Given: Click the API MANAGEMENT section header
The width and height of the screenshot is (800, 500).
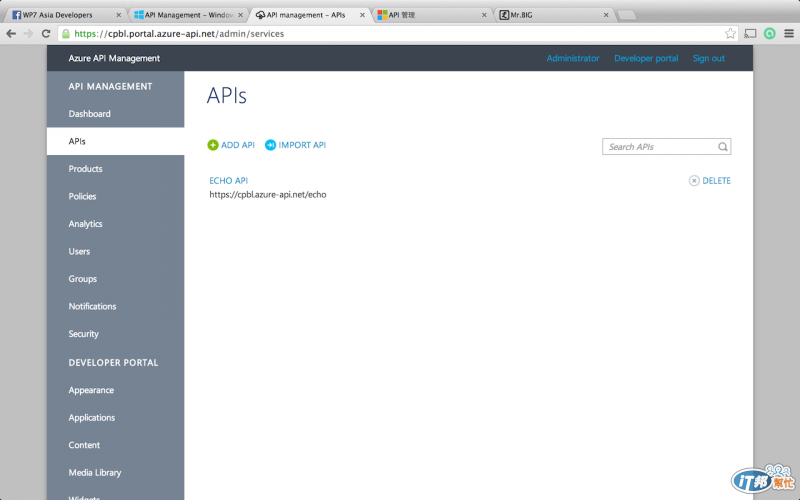Looking at the screenshot, I should (x=110, y=87).
